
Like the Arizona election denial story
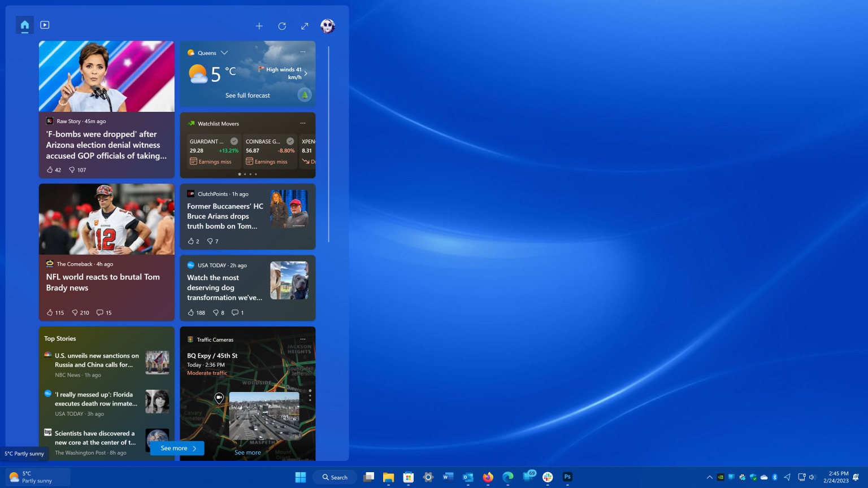tap(54, 169)
